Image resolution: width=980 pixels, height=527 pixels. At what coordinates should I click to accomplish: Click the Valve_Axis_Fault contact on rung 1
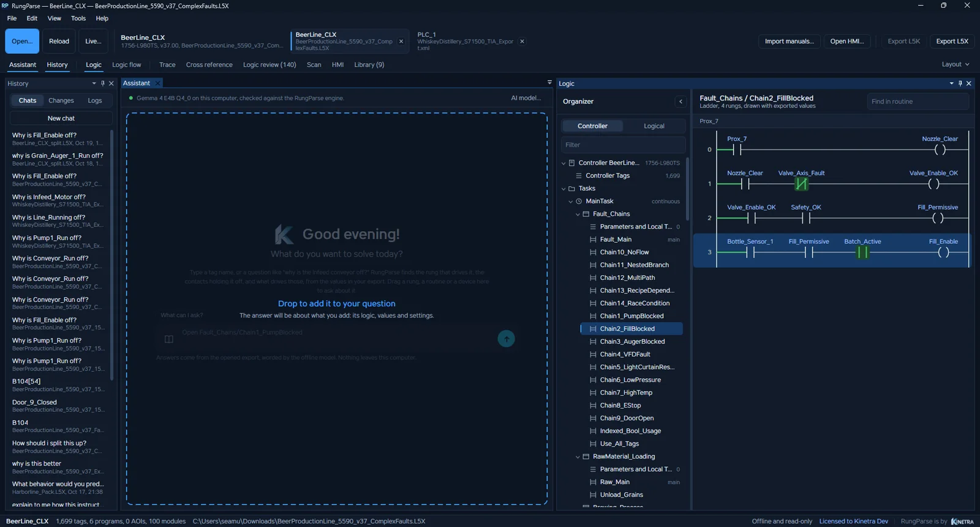point(801,184)
